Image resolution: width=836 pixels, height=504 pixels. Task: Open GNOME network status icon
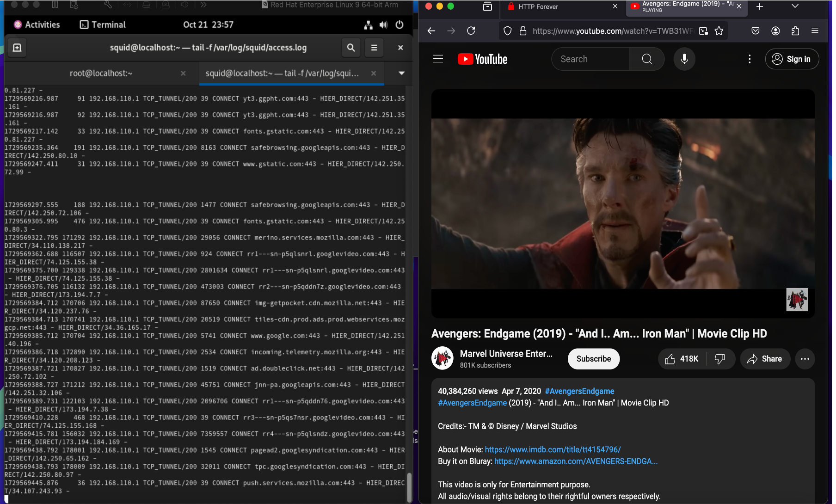368,25
